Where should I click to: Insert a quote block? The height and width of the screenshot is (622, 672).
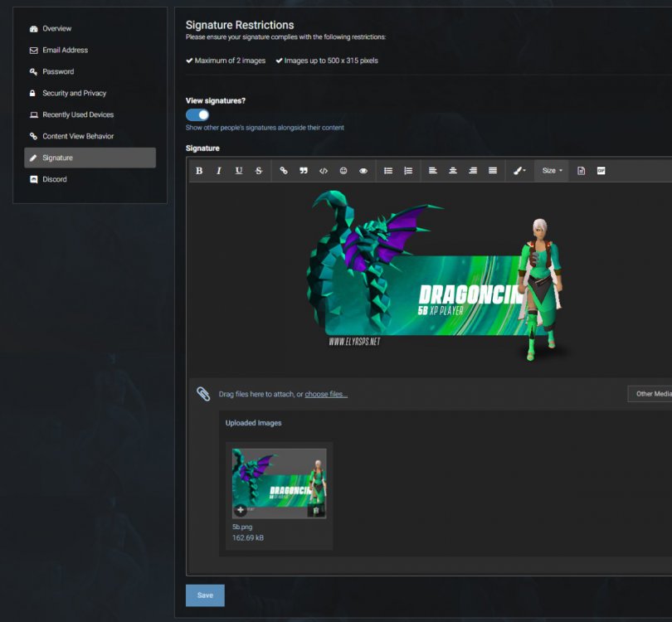304,171
